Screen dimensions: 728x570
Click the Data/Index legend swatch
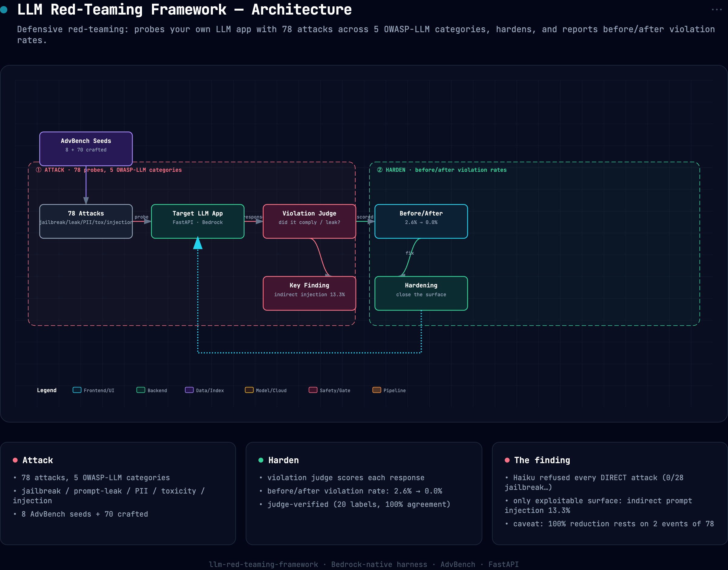click(x=189, y=390)
